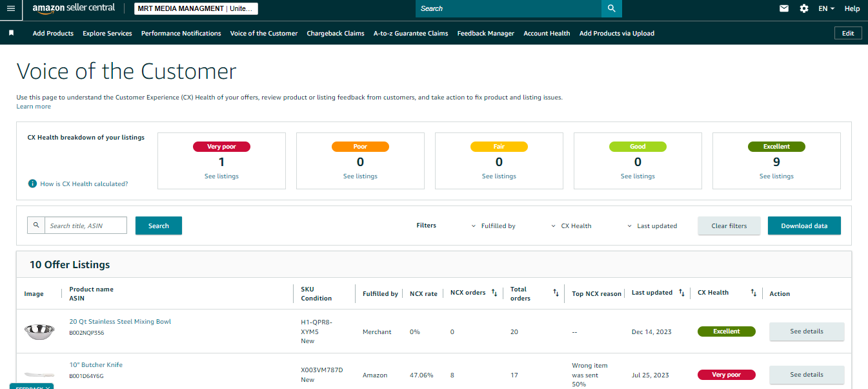Expand the Last updated filter
868x389 pixels.
652,226
